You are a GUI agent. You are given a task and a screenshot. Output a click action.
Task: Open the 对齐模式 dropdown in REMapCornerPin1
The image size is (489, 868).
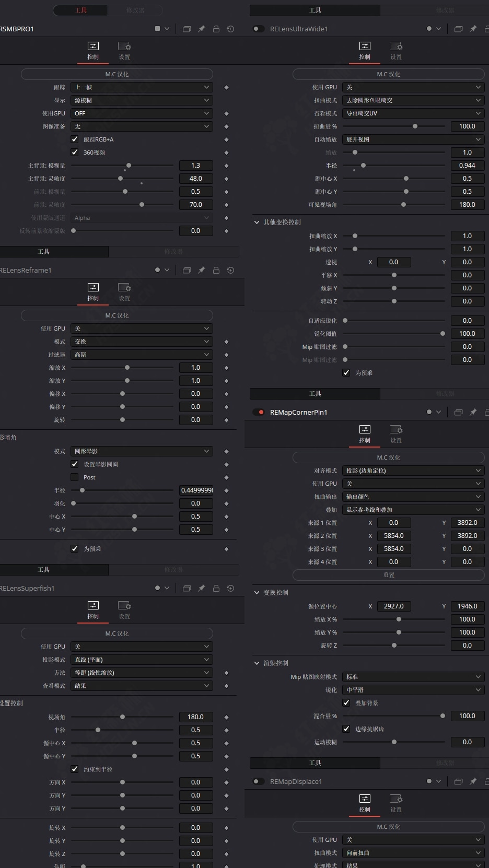tap(413, 471)
